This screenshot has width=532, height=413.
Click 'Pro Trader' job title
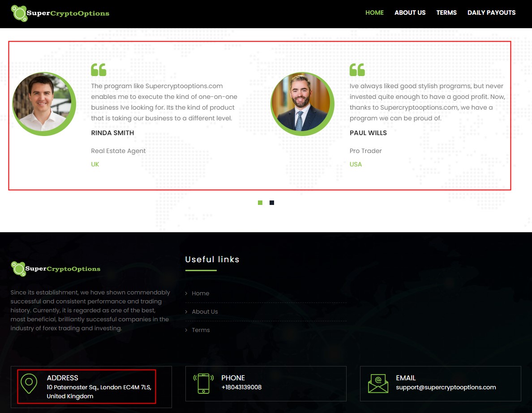365,151
